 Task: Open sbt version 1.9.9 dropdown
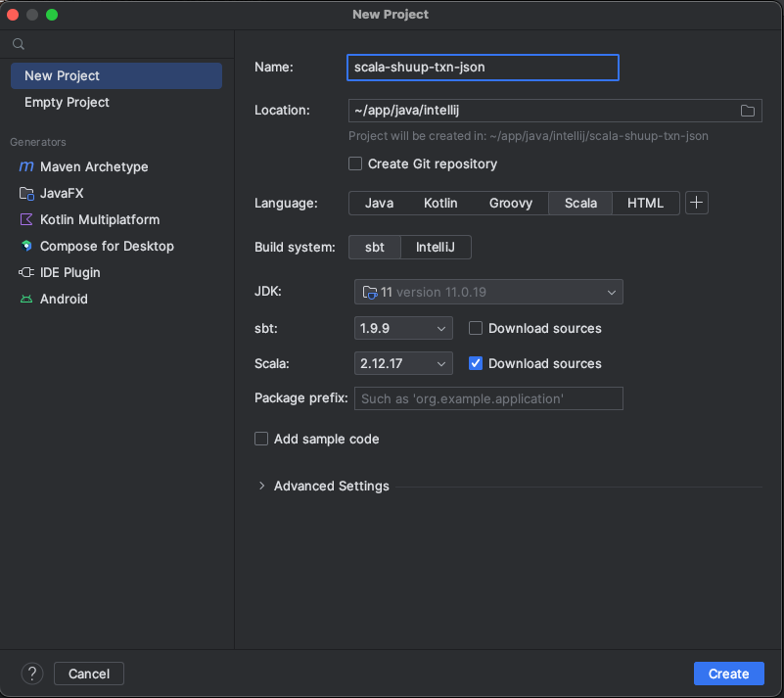click(x=403, y=328)
